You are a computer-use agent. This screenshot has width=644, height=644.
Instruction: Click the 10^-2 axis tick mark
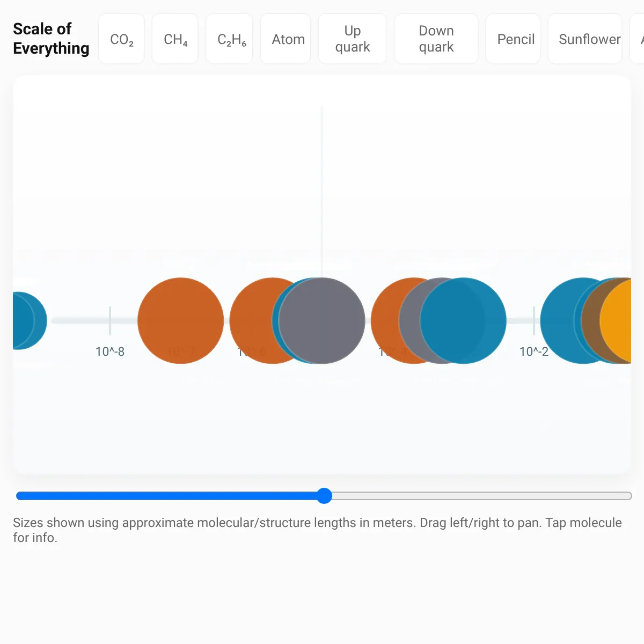click(534, 320)
